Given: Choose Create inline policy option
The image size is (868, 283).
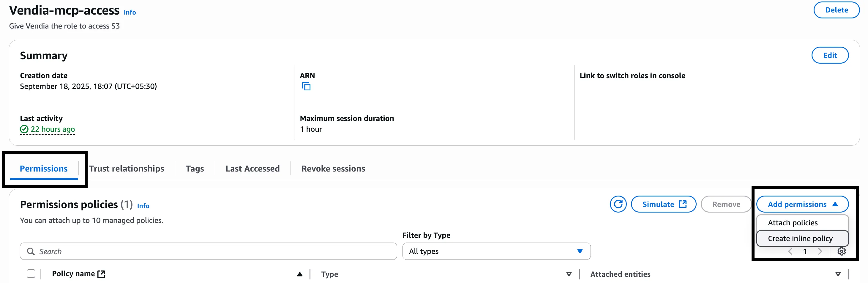Looking at the screenshot, I should [x=800, y=238].
